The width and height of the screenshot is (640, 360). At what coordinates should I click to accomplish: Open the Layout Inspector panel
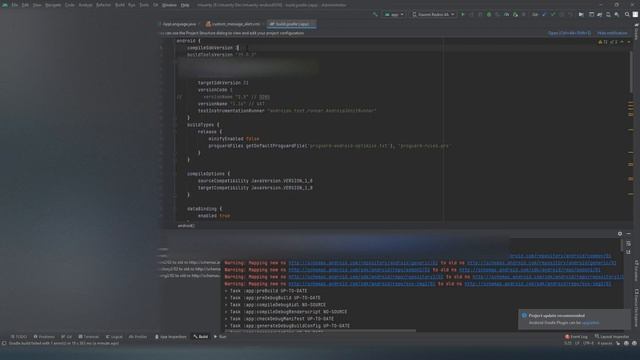click(x=612, y=337)
